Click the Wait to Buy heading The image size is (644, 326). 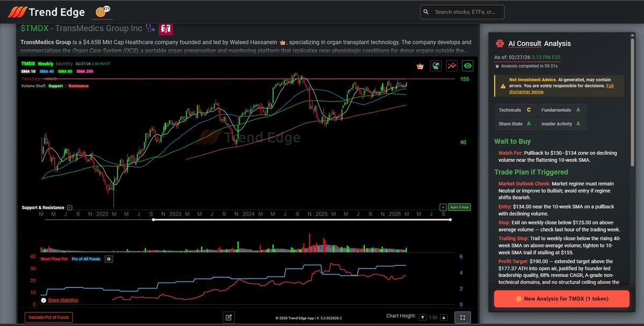click(x=513, y=142)
